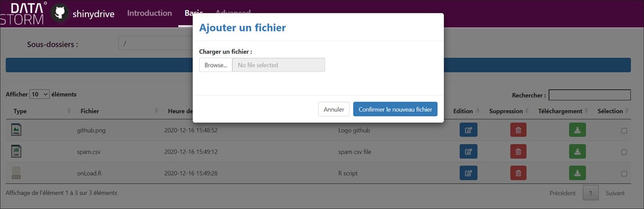Image resolution: width=644 pixels, height=209 pixels.
Task: Click Browse... to choose a file
Action: pyautogui.click(x=216, y=65)
